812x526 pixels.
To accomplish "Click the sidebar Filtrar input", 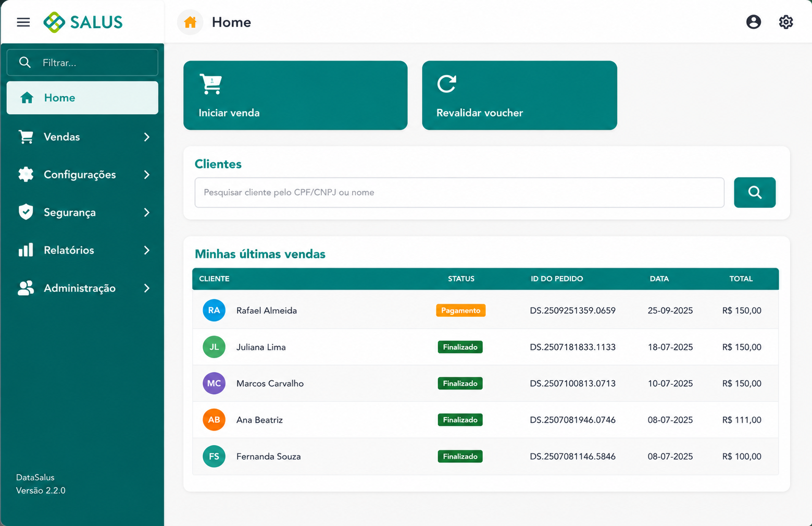I will point(82,63).
